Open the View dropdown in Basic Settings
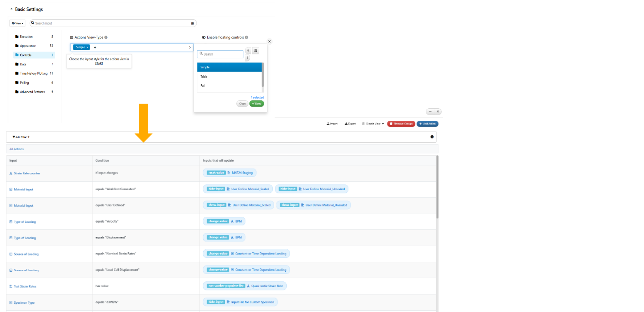 [x=17, y=23]
